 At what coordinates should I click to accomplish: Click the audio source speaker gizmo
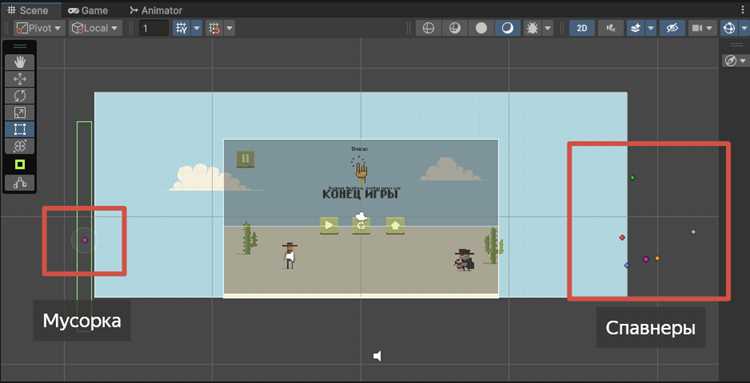click(378, 356)
